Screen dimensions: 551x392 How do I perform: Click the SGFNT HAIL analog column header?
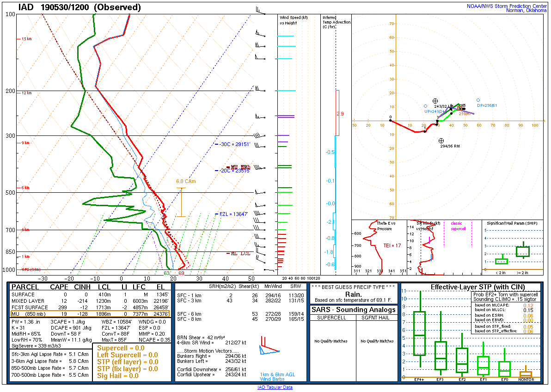[x=377, y=318]
